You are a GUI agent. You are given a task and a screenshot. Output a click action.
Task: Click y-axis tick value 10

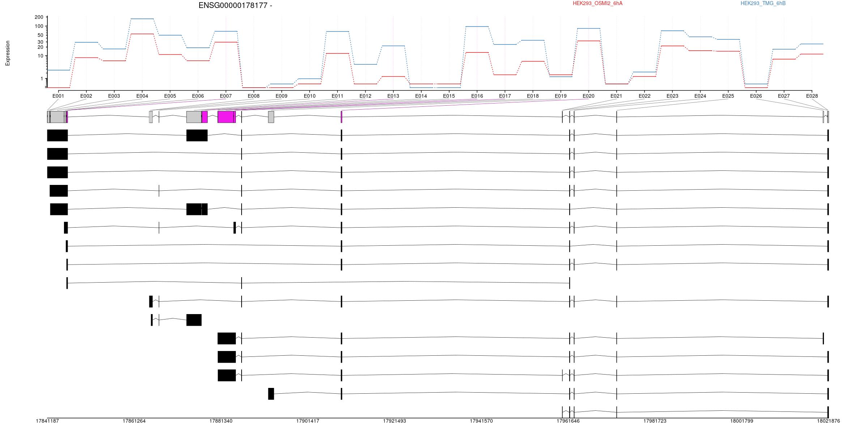(x=41, y=56)
